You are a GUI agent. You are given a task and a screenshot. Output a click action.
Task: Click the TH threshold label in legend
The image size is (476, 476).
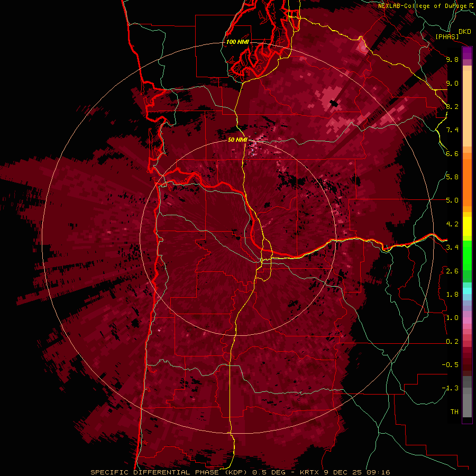tap(454, 412)
